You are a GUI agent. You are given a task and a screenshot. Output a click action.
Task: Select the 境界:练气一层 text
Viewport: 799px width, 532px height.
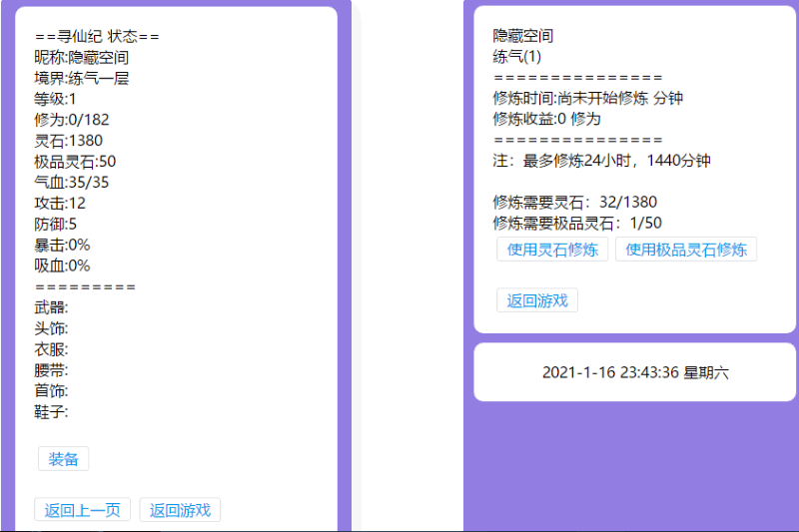point(81,78)
